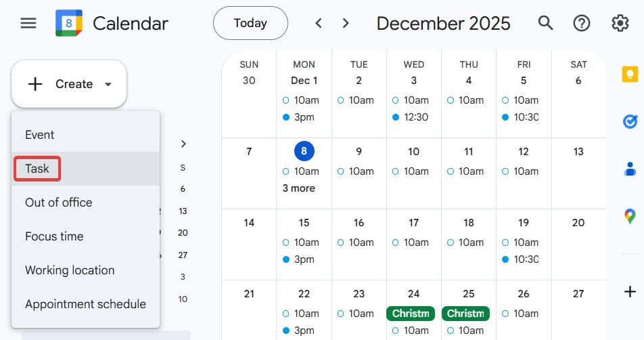Open Christmas event on December 24

[x=411, y=314]
